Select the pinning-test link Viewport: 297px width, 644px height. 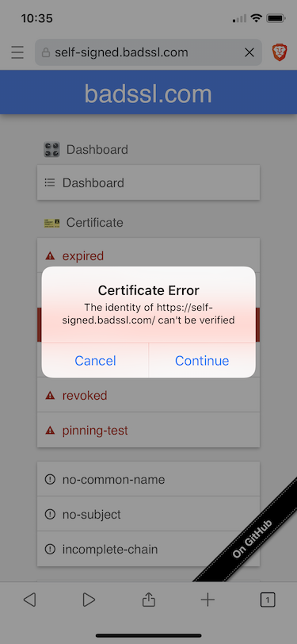coord(149,430)
